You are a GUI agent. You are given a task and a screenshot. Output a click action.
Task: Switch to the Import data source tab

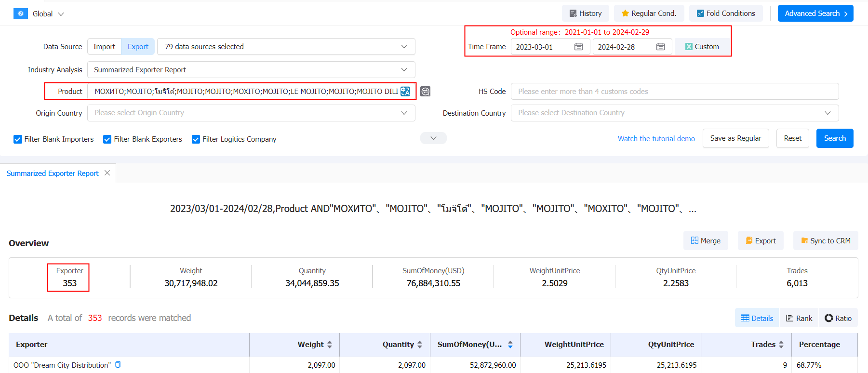(x=104, y=47)
